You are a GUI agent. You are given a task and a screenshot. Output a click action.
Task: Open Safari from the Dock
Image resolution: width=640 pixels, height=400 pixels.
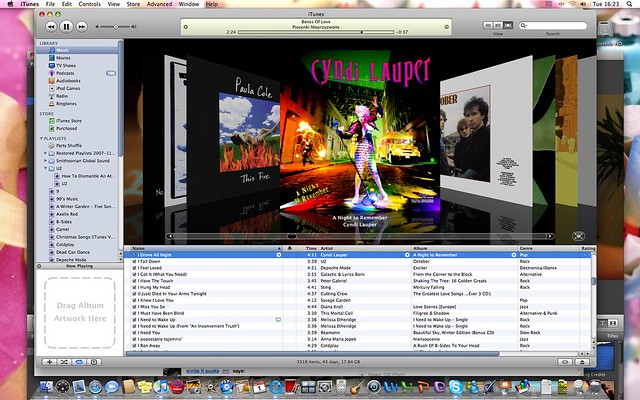point(95,386)
